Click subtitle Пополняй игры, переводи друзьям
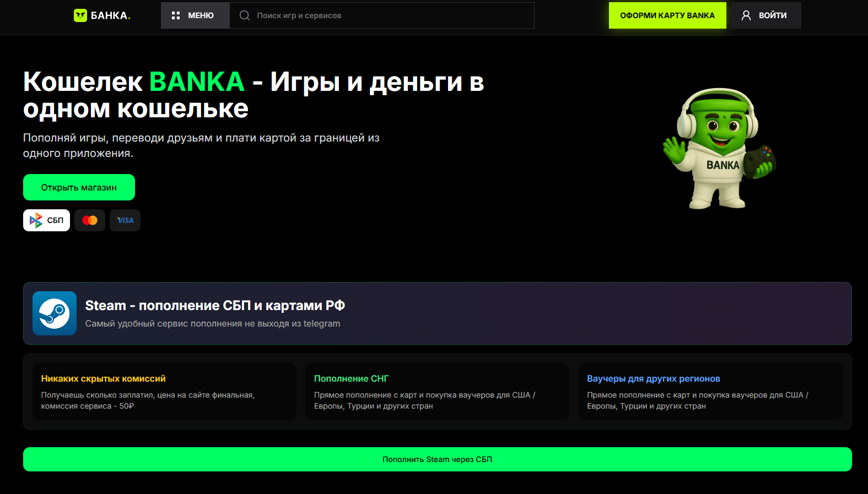The width and height of the screenshot is (868, 494). (201, 145)
